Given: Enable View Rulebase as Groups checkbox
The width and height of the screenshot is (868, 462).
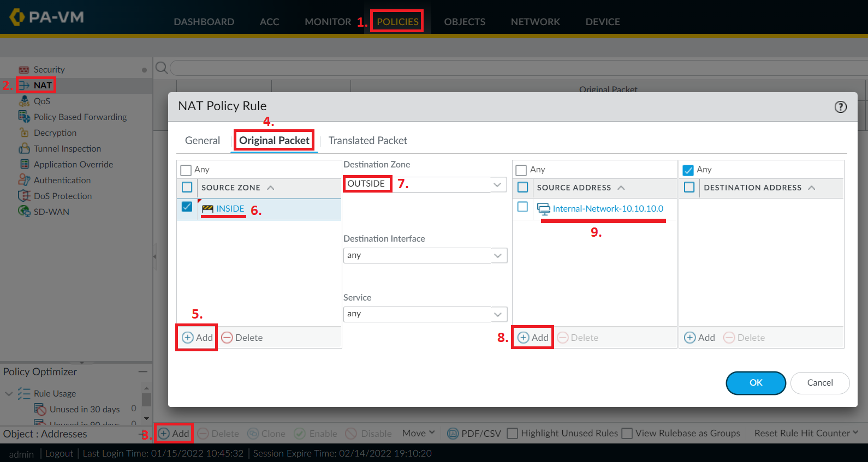Looking at the screenshot, I should tap(627, 434).
